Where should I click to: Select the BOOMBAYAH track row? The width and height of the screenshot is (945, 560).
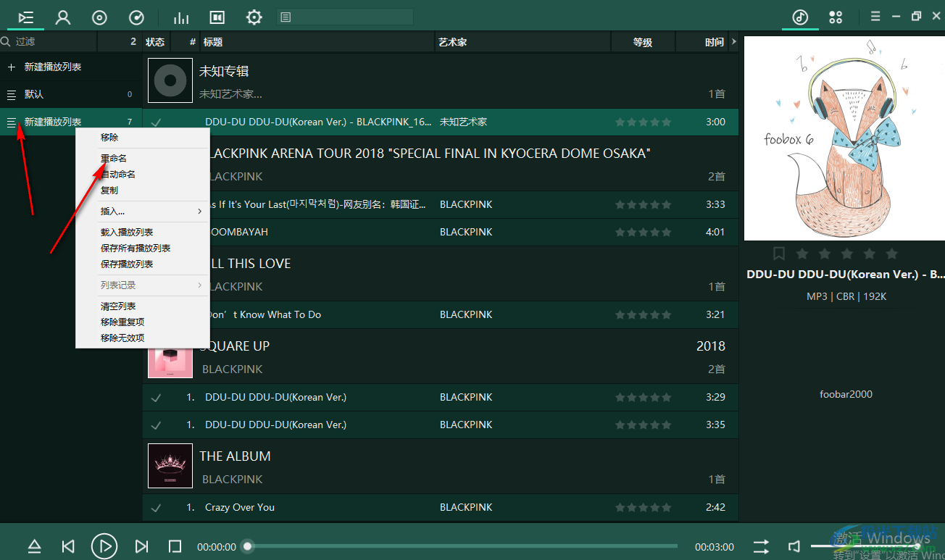coord(441,232)
